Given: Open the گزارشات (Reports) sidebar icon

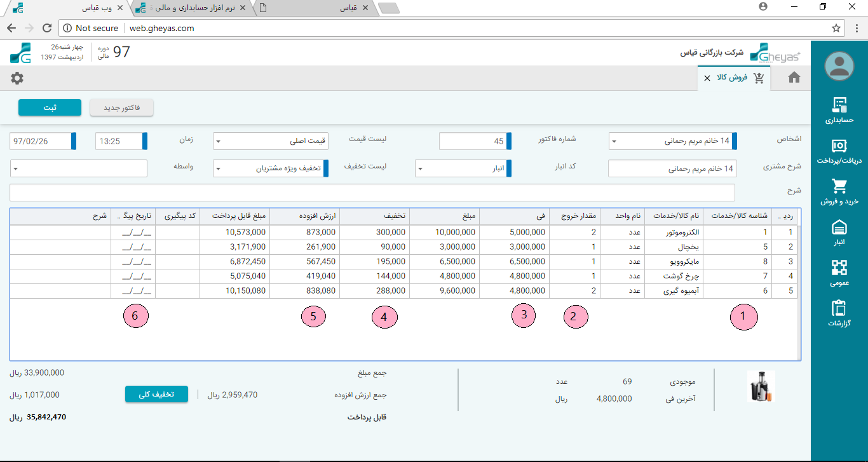Looking at the screenshot, I should click(839, 309).
